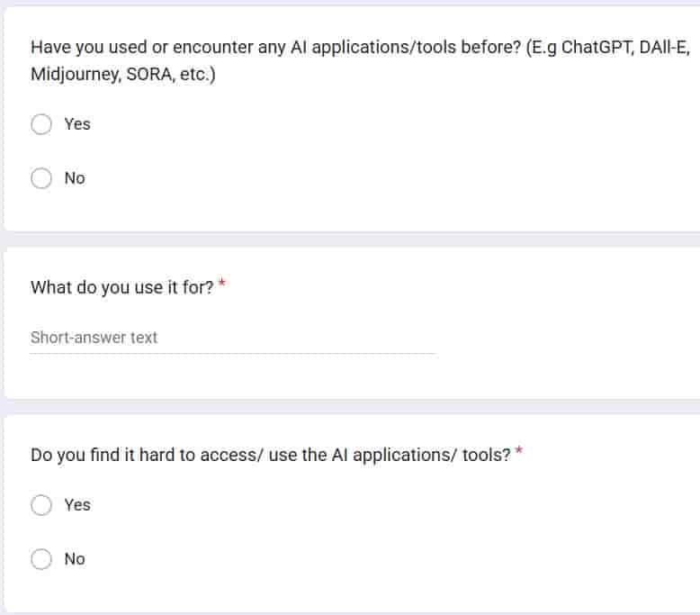Image resolution: width=700 pixels, height=615 pixels.
Task: Choose Yes radio for hard to access question
Action: click(41, 505)
